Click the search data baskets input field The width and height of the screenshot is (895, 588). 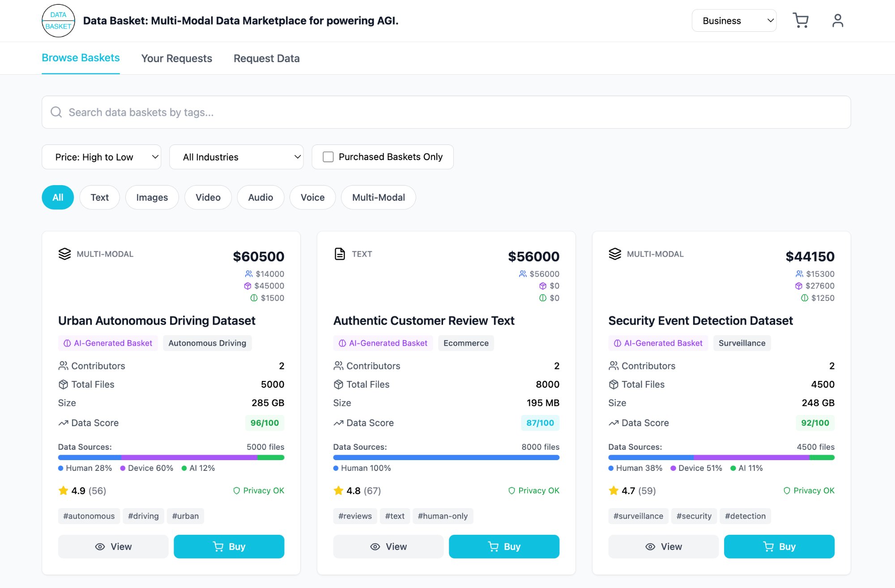pyautogui.click(x=268, y=112)
